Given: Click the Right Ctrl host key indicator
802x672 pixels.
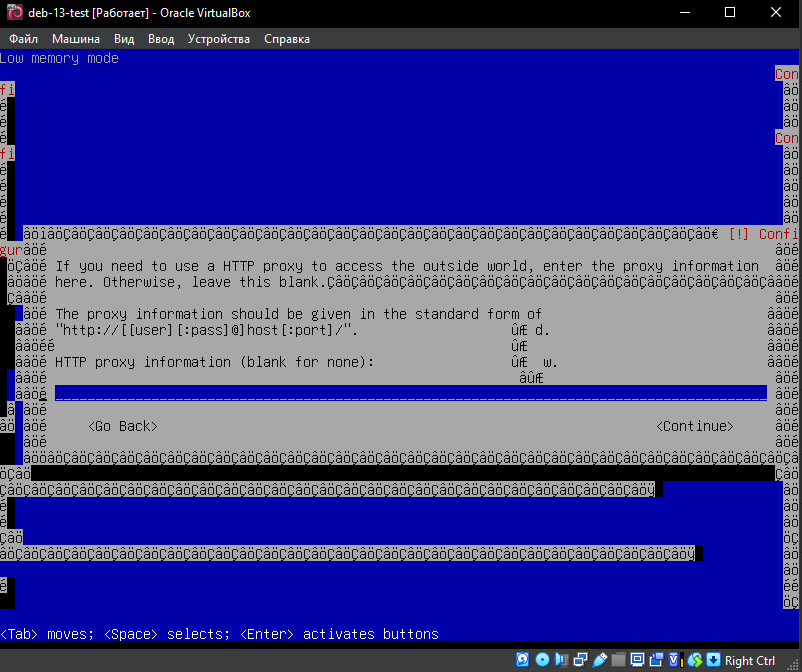Looking at the screenshot, I should 750,660.
